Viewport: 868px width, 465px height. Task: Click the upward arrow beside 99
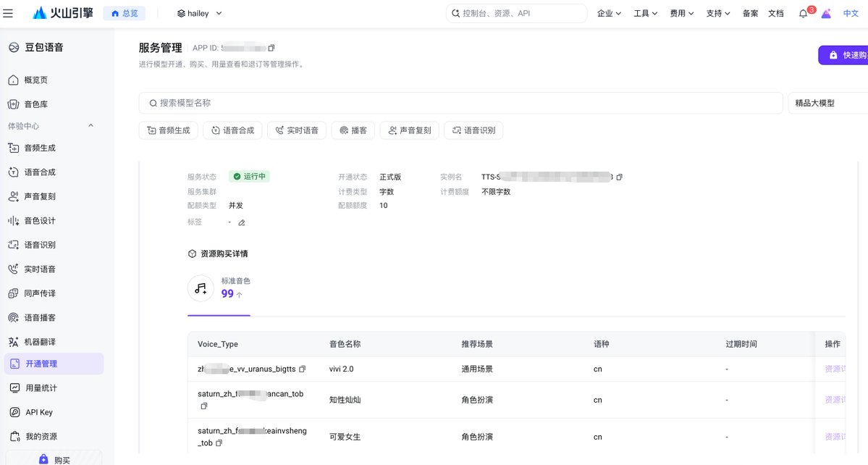tap(239, 295)
